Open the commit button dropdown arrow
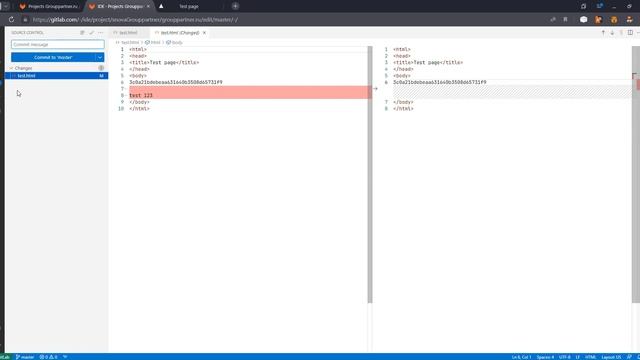Viewport: 640px width, 360px height. click(100, 57)
